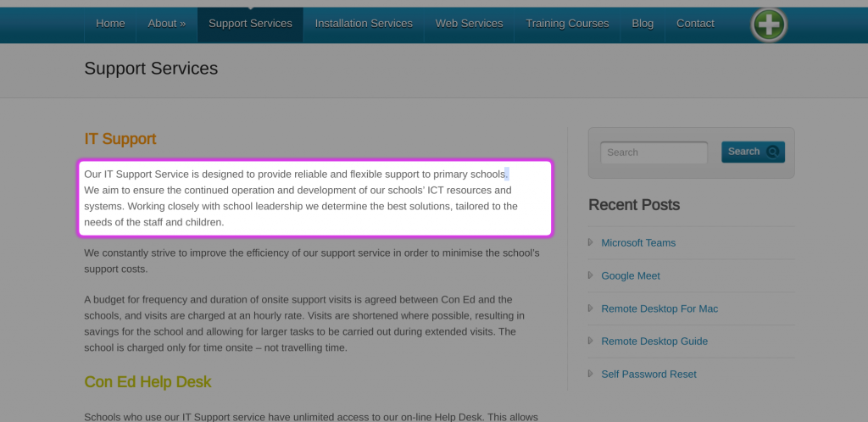Click the Support Services page title
Screen dimensions: 868x422
151,69
